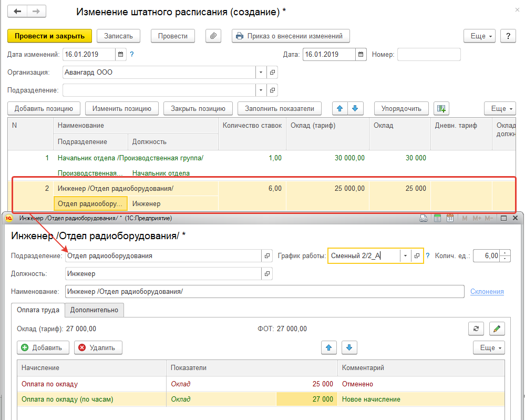Click the back navigation arrow
Screen dimensions: 525x420
coord(17,12)
